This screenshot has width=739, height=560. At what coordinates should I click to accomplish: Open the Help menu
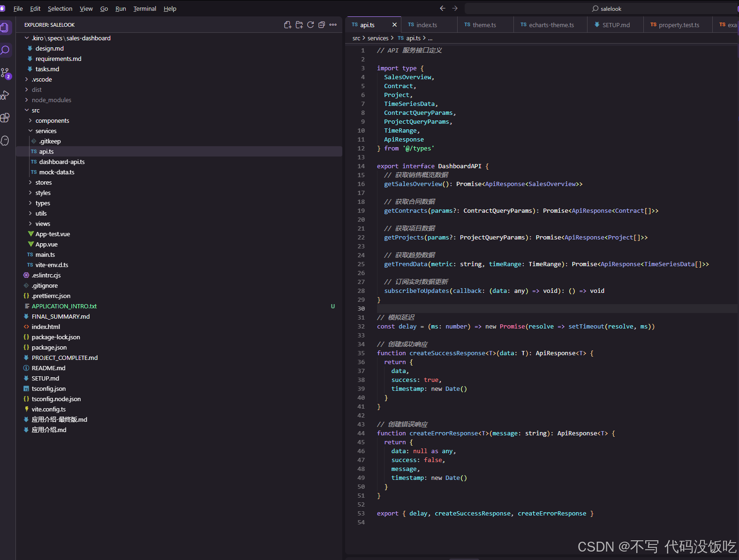pos(170,8)
